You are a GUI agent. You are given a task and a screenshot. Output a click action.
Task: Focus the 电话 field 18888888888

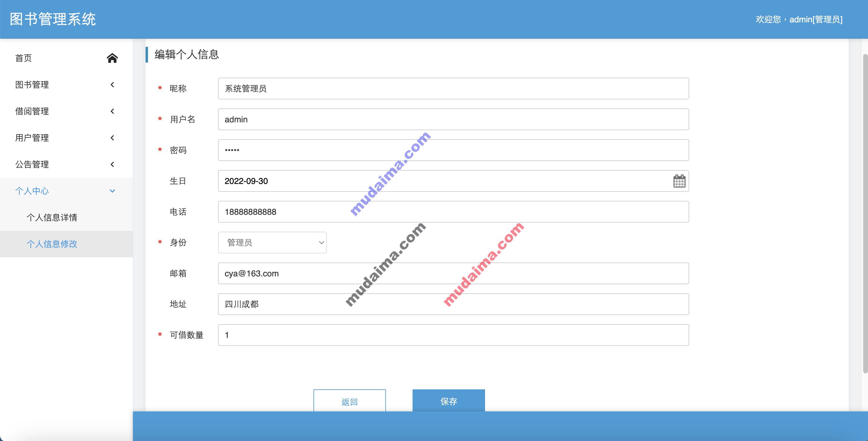pos(453,212)
